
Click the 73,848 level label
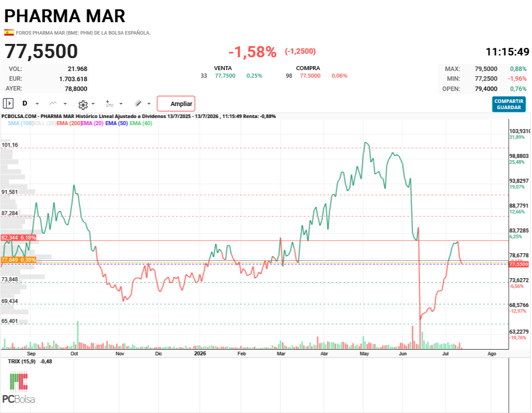10,279
